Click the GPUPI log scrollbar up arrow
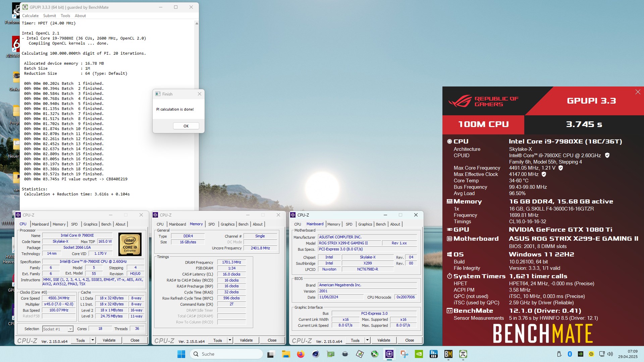This screenshot has height=362, width=644. tap(197, 23)
